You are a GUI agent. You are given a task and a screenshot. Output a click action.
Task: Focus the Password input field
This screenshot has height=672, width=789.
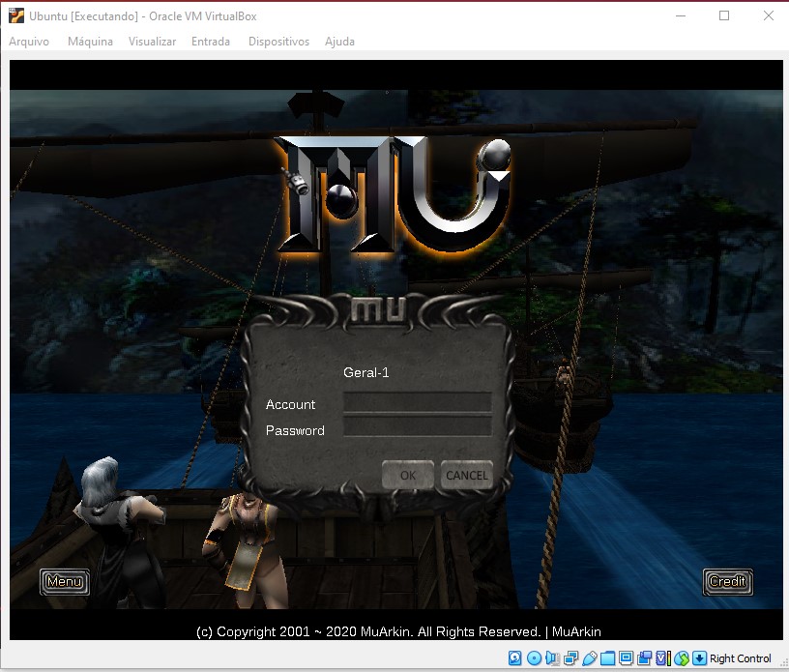(x=417, y=426)
